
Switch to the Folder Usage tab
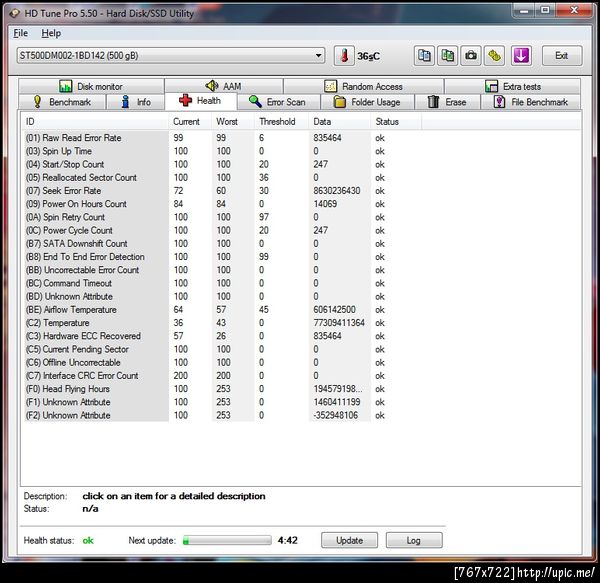tap(367, 102)
